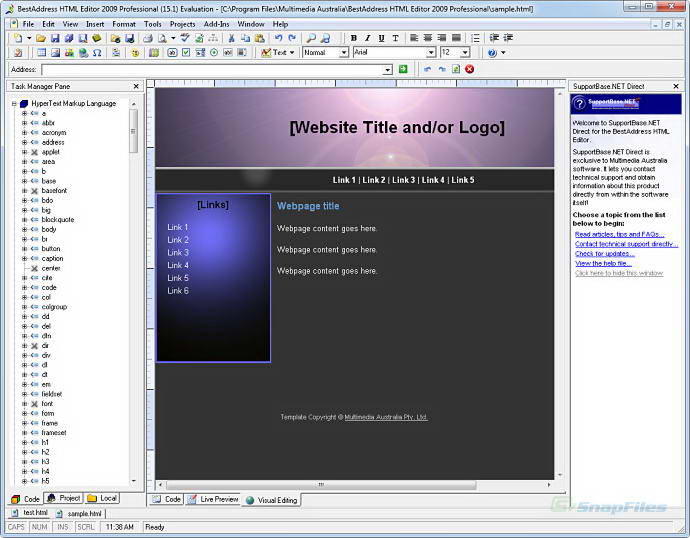Click the Print icon in the toolbar
The height and width of the screenshot is (538, 690).
[x=148, y=38]
